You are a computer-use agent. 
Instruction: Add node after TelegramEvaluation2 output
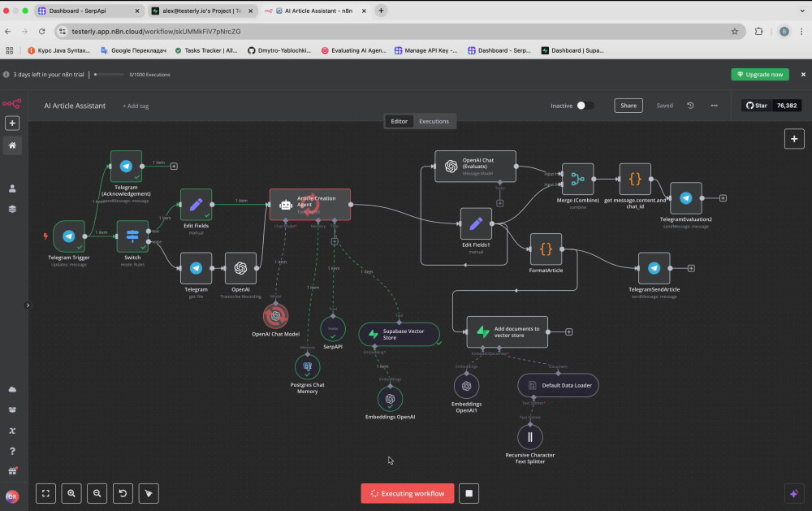coord(723,198)
